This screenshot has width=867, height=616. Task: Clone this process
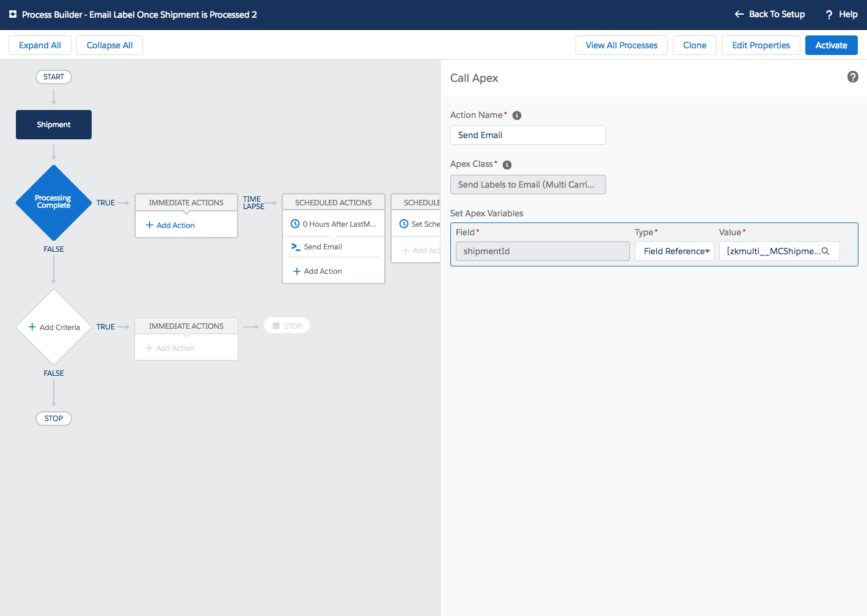(x=695, y=45)
